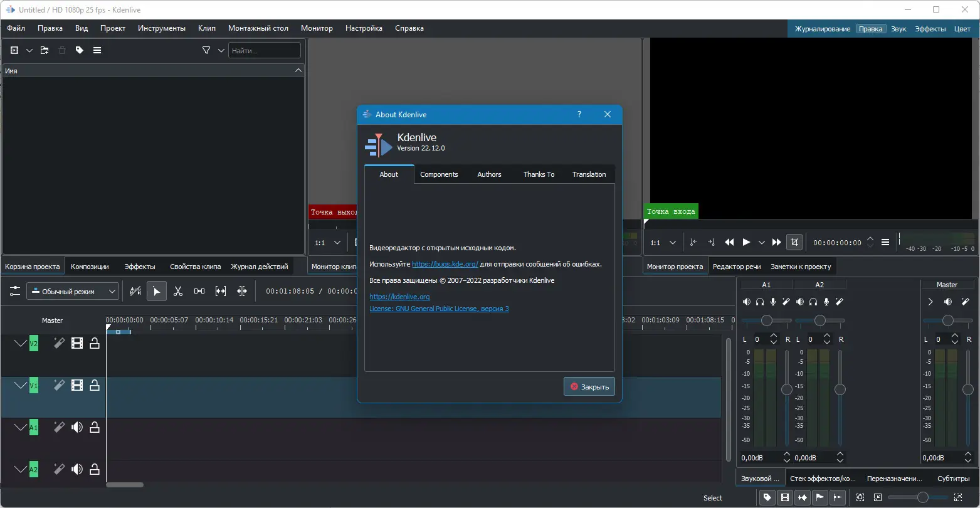Fast forward in the project monitor

pos(777,242)
